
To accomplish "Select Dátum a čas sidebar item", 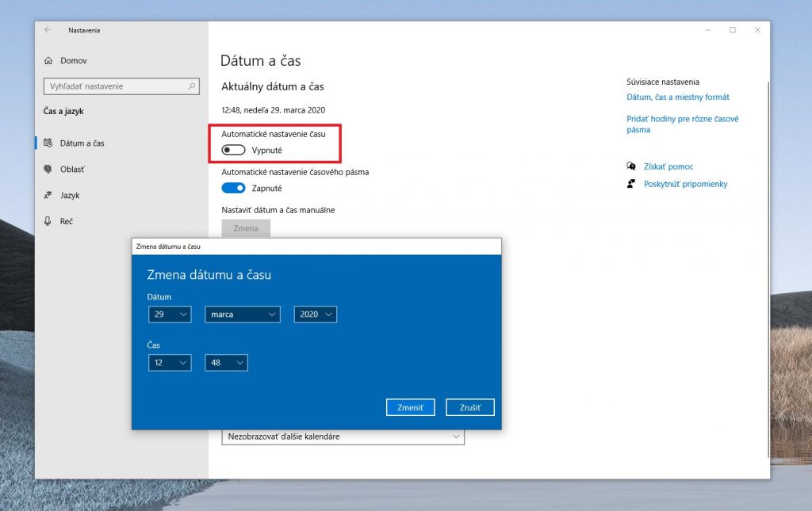I will point(82,143).
